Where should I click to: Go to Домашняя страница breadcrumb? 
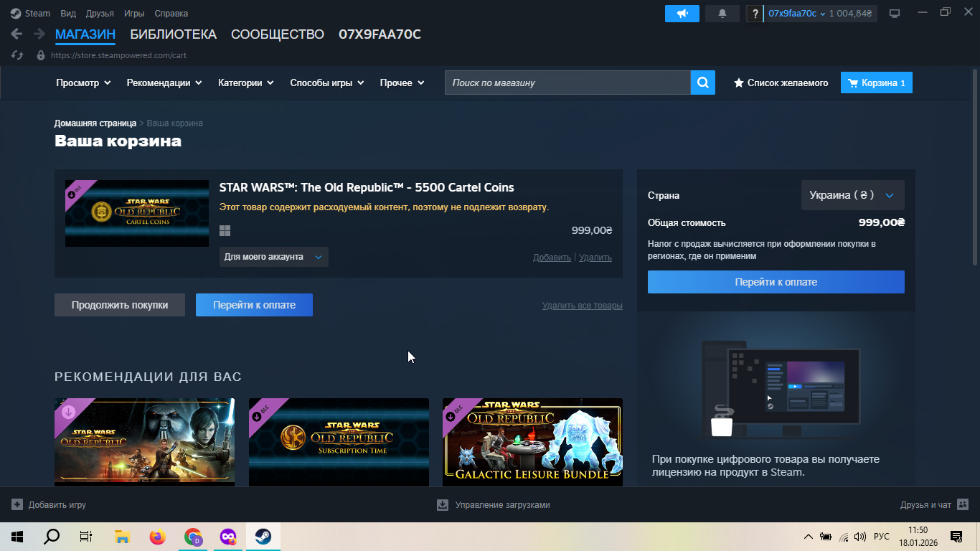(95, 123)
